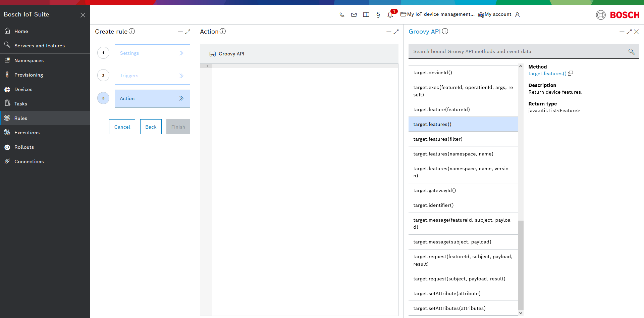Open Devices in sidebar
644x318 pixels.
[45, 89]
